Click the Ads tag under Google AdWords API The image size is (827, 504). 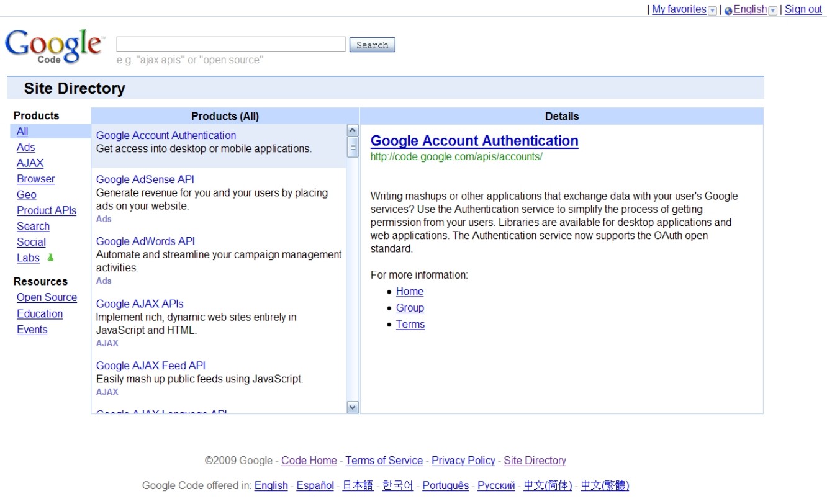coord(104,281)
